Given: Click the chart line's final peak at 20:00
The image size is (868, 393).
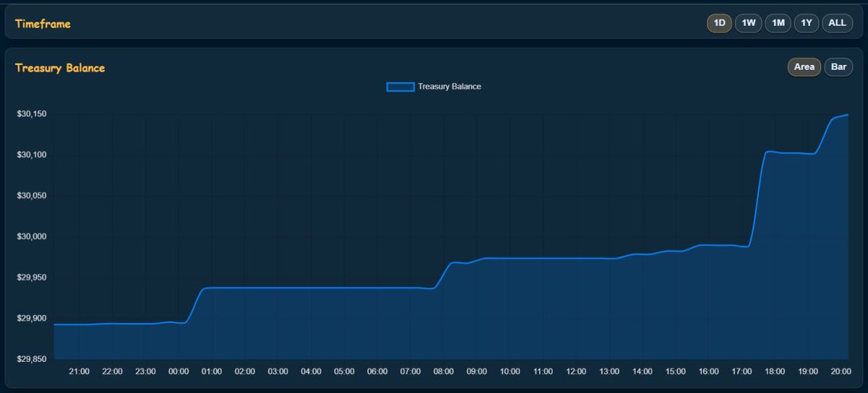Looking at the screenshot, I should pos(848,115).
